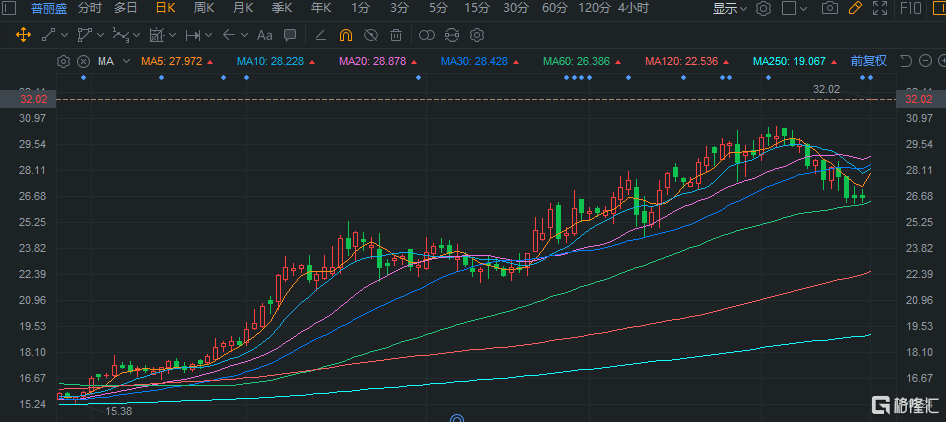This screenshot has width=946, height=422.
Task: Select the line segment drawing tool
Action: [x=48, y=35]
